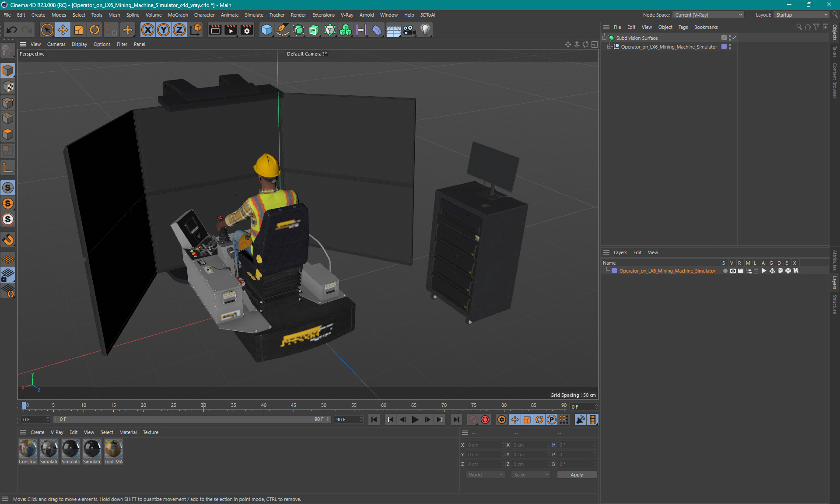Click the Subdivision Surface generator icon
Screen dimensions: 840x504
[298, 30]
